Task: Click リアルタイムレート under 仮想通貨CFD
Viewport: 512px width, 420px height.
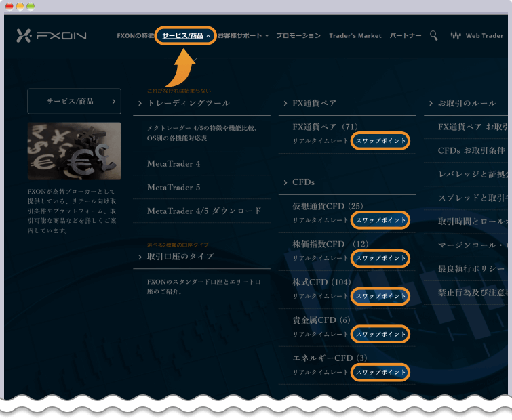Action: point(320,220)
